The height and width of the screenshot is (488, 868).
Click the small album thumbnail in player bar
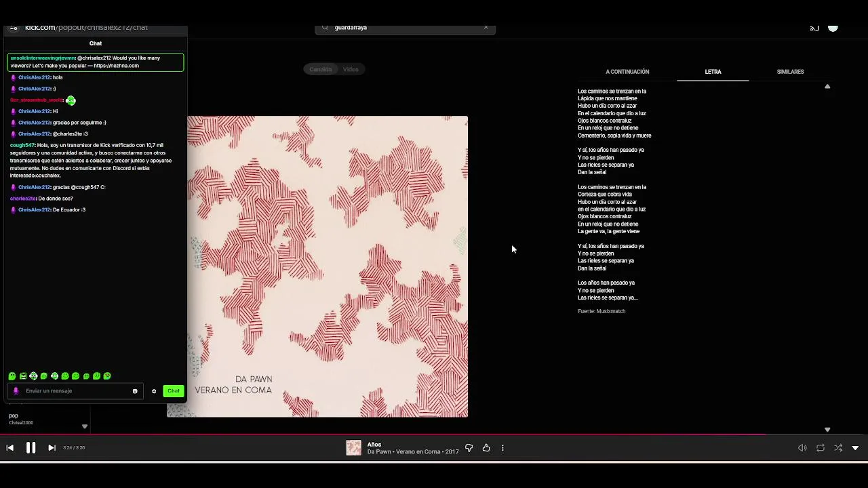(354, 448)
